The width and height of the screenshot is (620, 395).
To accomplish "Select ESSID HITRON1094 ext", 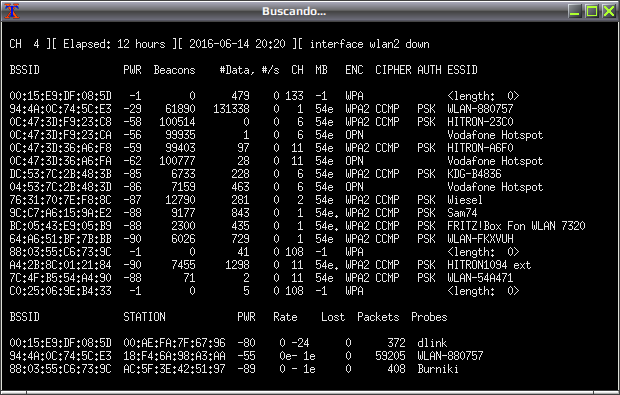I will (x=489, y=265).
